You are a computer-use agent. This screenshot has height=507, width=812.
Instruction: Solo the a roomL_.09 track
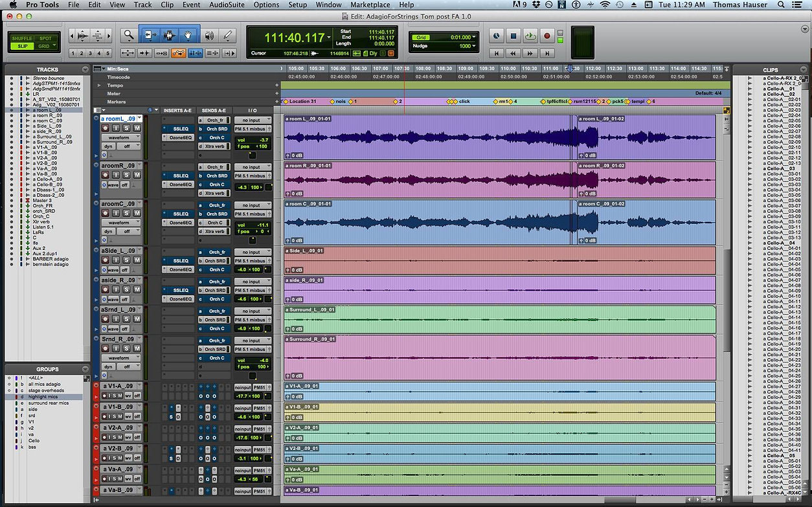click(x=126, y=128)
